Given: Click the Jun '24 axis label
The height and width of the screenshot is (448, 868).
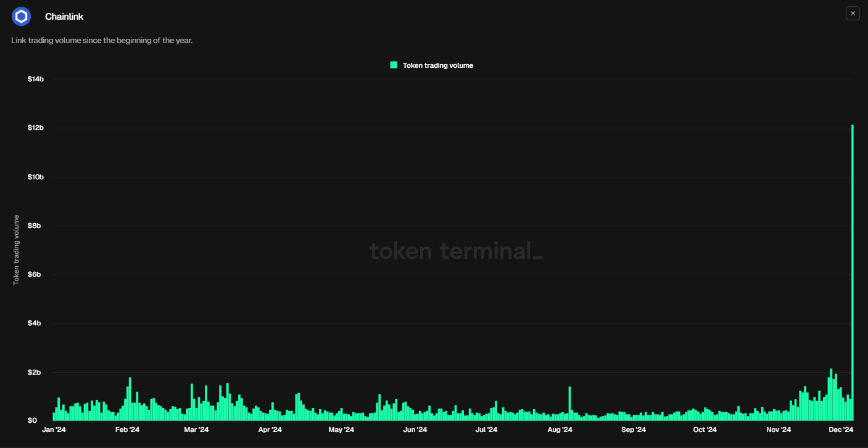Looking at the screenshot, I should 415,430.
